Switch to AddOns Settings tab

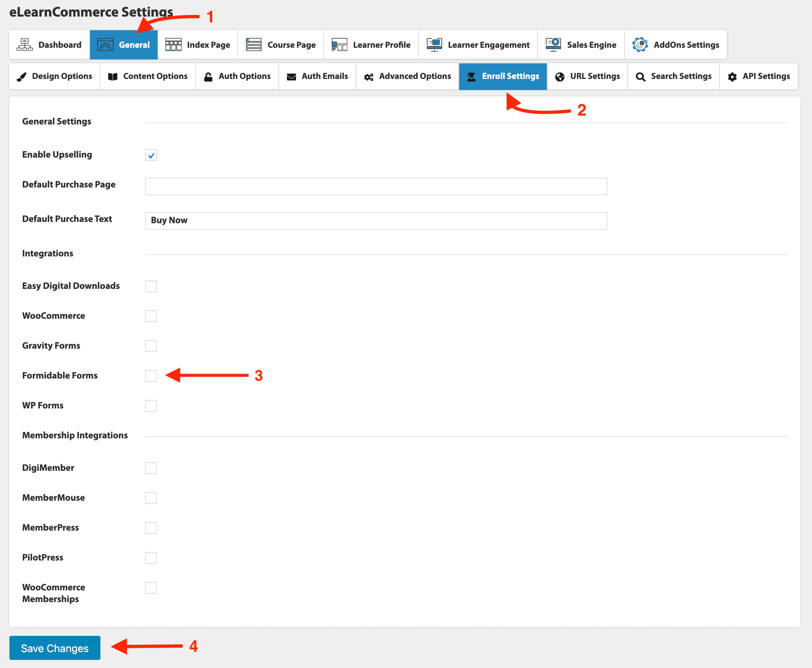[676, 45]
